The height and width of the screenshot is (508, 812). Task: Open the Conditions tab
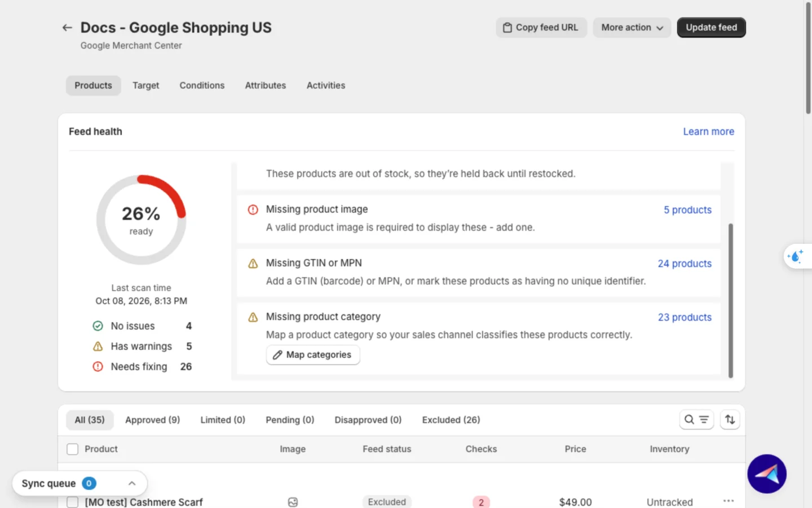tap(202, 85)
